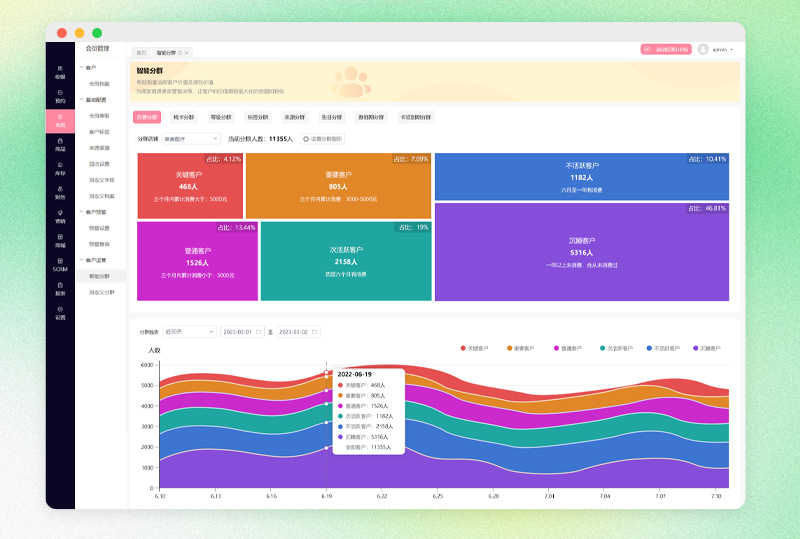The height and width of the screenshot is (539, 800).
Task: Click the 商品 products sidebar icon
Action: [60, 144]
